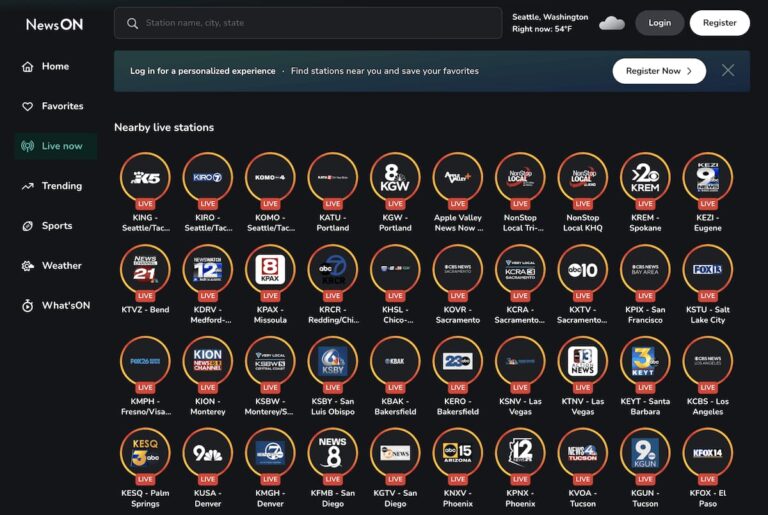Image resolution: width=768 pixels, height=515 pixels.
Task: Click the cloud weather icon in header
Action: coord(612,23)
